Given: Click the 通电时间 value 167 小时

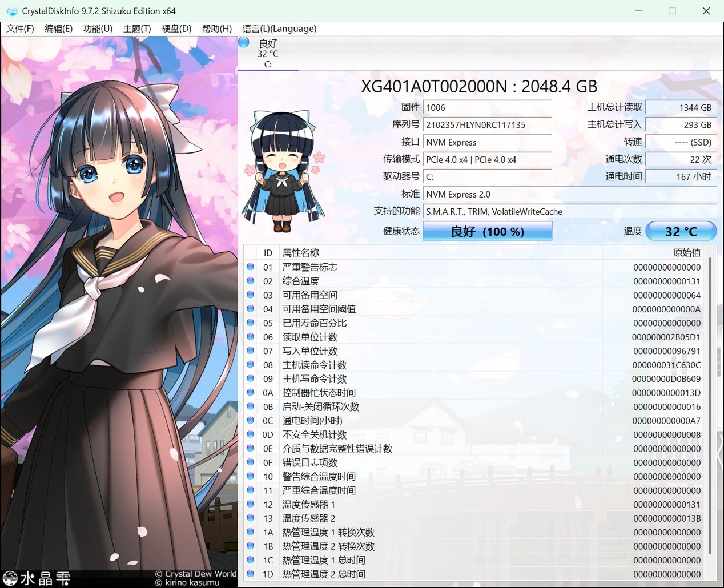Looking at the screenshot, I should (681, 176).
